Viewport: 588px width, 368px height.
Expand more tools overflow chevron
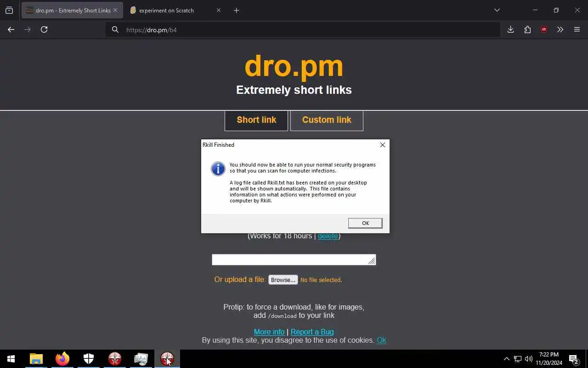pyautogui.click(x=560, y=29)
